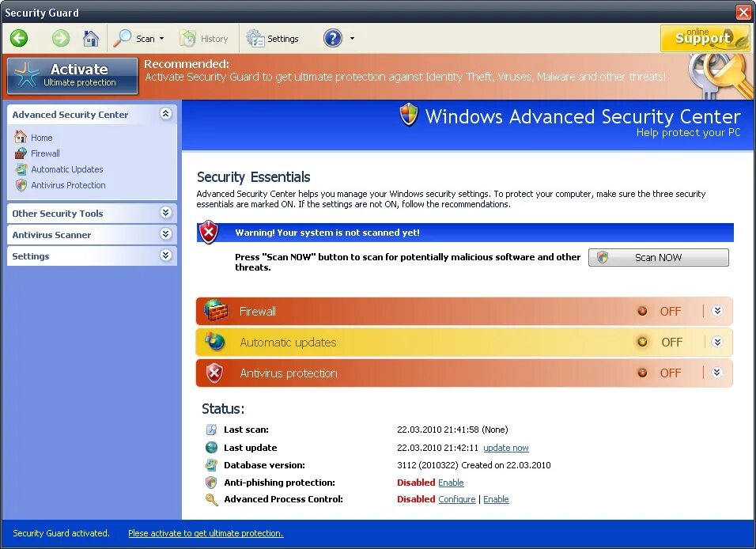Click the Antivirus protection banner label
This screenshot has height=549, width=756.
pos(289,373)
